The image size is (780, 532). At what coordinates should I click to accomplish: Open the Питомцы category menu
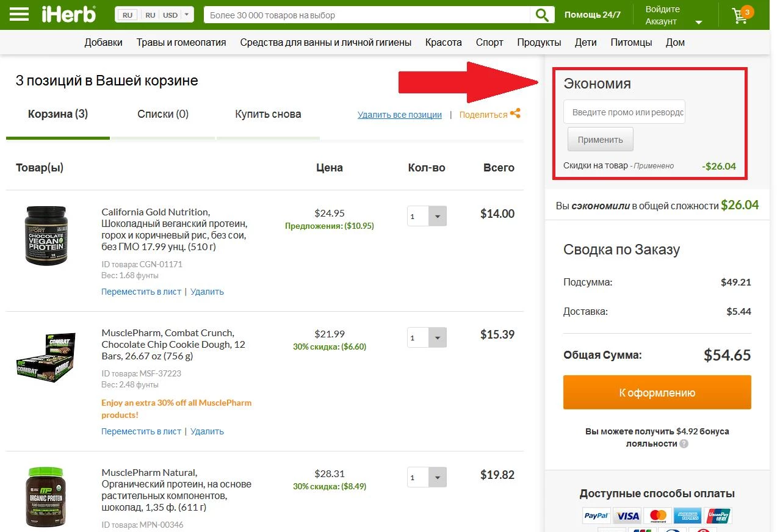click(631, 42)
